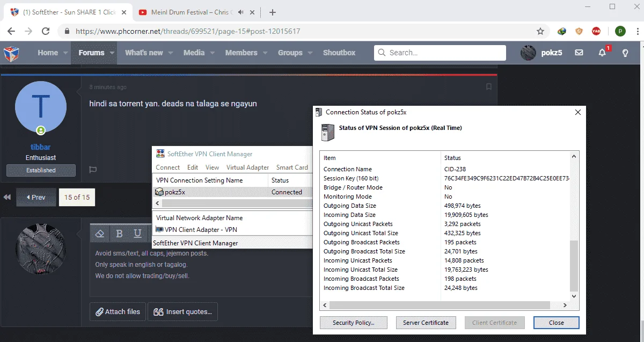This screenshot has width=644, height=342.
Task: Open notifications bell with 1 alert
Action: coord(603,52)
